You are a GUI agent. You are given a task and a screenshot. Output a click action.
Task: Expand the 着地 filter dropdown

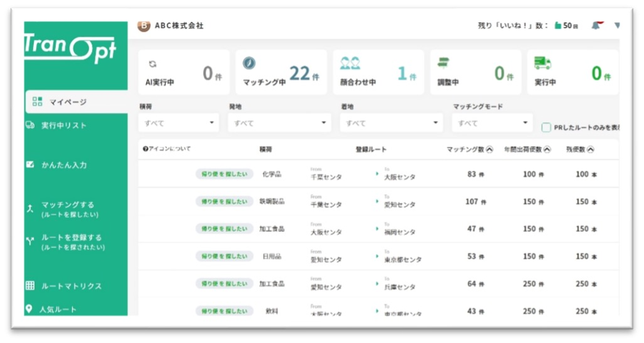click(x=391, y=123)
